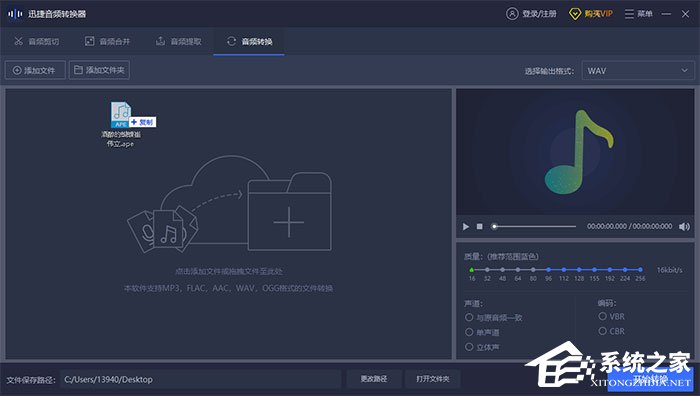The width and height of the screenshot is (700, 396).
Task: Open the 菜单 hamburger menu
Action: pos(638,14)
